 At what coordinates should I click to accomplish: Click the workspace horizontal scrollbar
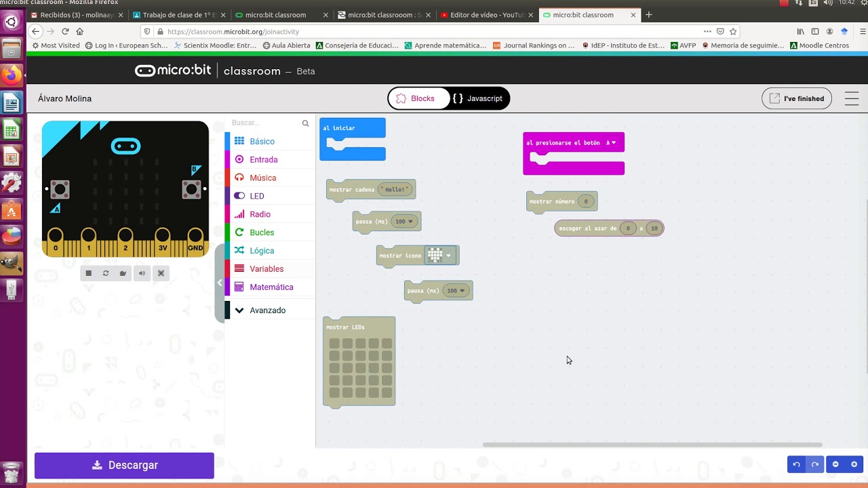(x=652, y=445)
